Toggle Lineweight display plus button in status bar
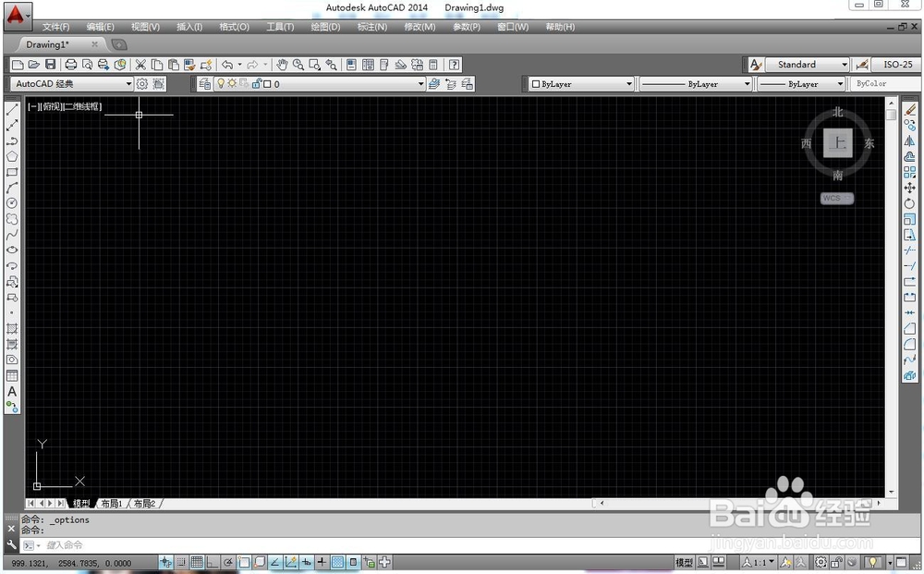 322,562
